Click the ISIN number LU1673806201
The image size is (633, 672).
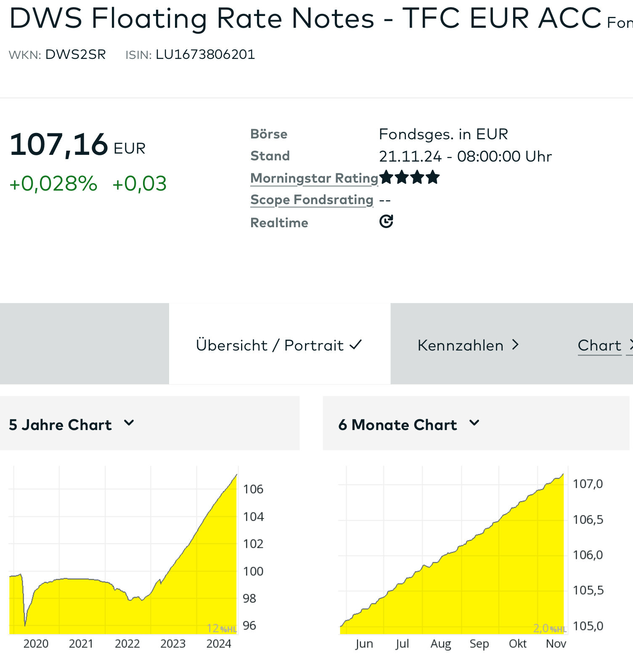pyautogui.click(x=205, y=55)
